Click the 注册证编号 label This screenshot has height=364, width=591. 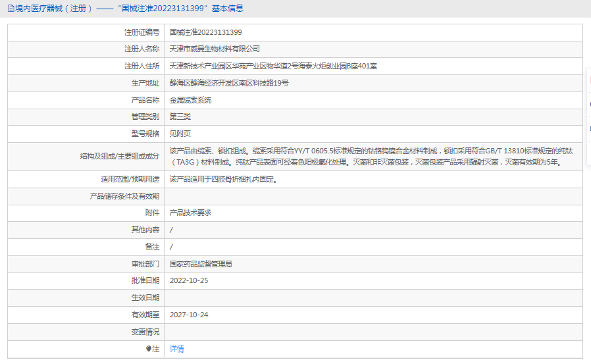pyautogui.click(x=142, y=32)
